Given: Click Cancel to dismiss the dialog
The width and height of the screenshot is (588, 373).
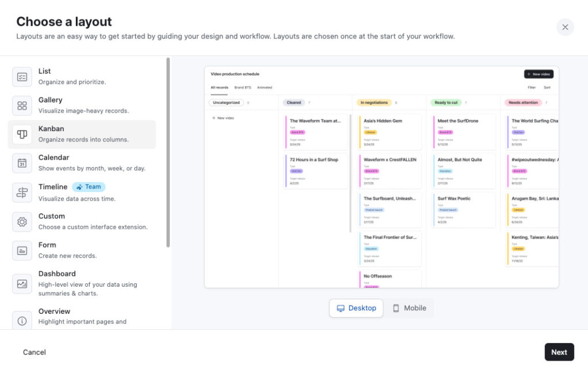Looking at the screenshot, I should 34,352.
